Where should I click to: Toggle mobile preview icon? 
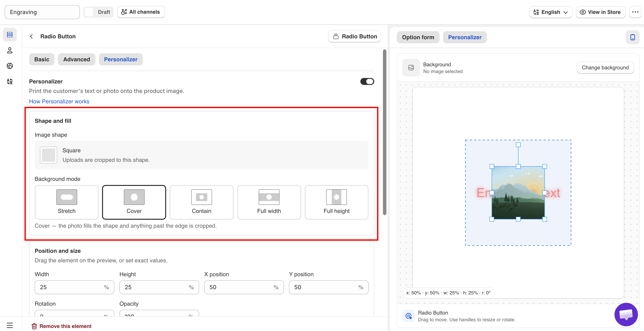[633, 37]
